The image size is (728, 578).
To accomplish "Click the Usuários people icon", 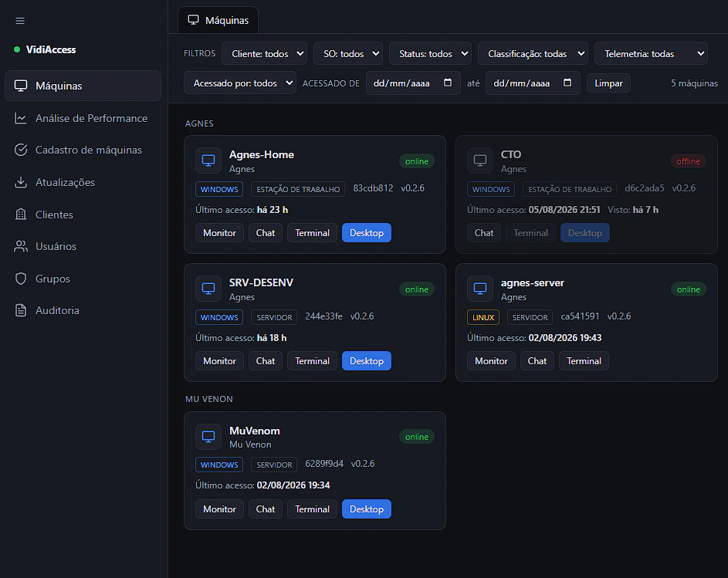I will (20, 246).
